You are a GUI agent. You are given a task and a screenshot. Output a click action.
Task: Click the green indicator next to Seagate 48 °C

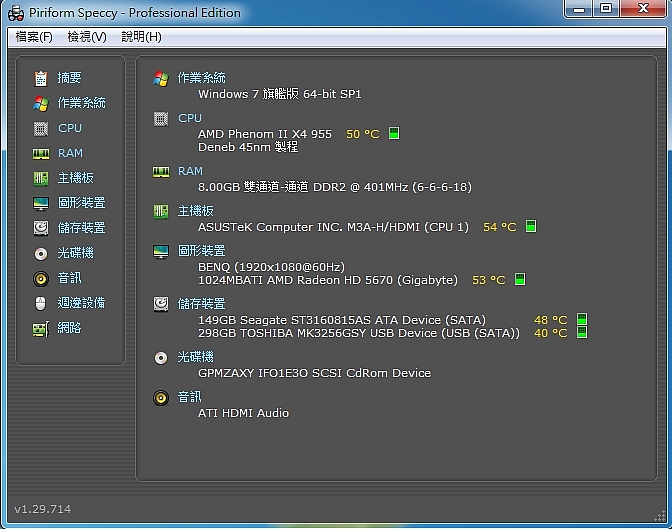(582, 319)
